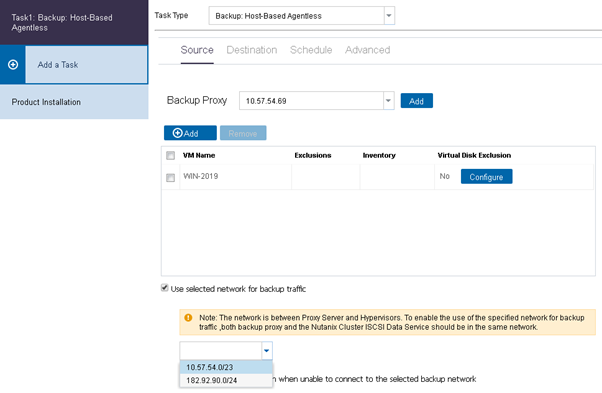This screenshot has width=602, height=393.
Task: Expand the Task Type dropdown arrow
Action: tap(389, 16)
